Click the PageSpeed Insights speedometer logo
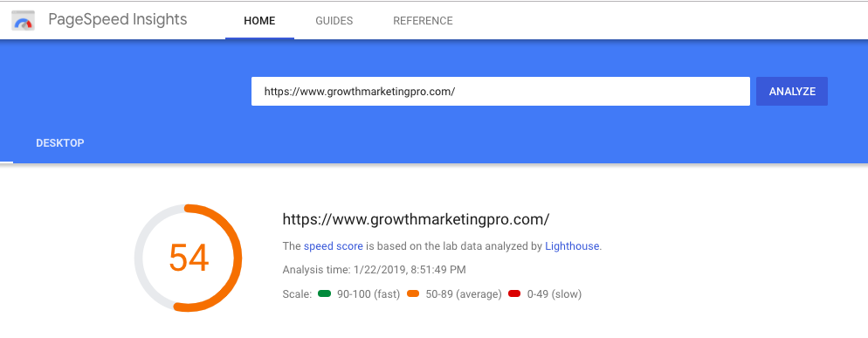Image resolution: width=868 pixels, height=338 pixels. click(24, 20)
